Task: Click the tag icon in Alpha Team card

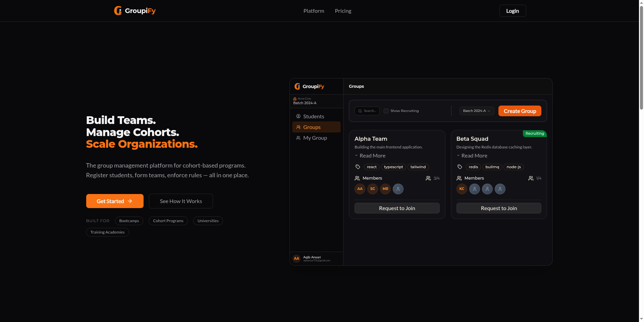Action: click(x=358, y=167)
